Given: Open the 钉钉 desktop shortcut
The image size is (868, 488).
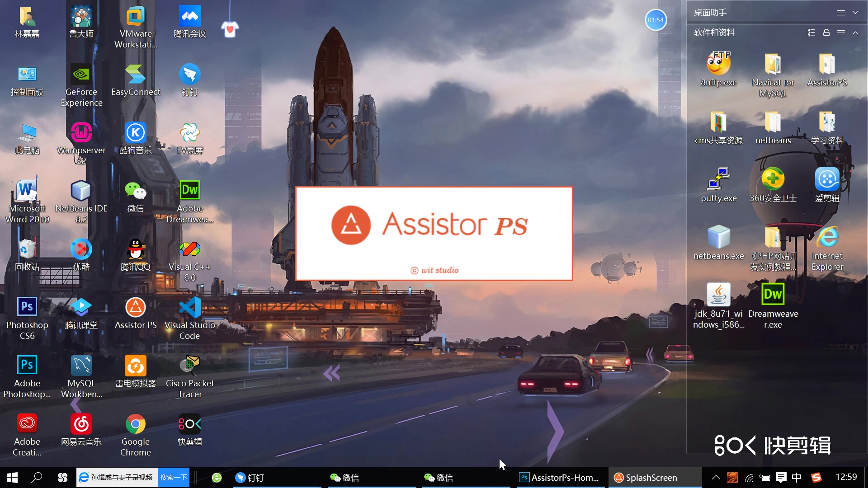Looking at the screenshot, I should [x=190, y=80].
